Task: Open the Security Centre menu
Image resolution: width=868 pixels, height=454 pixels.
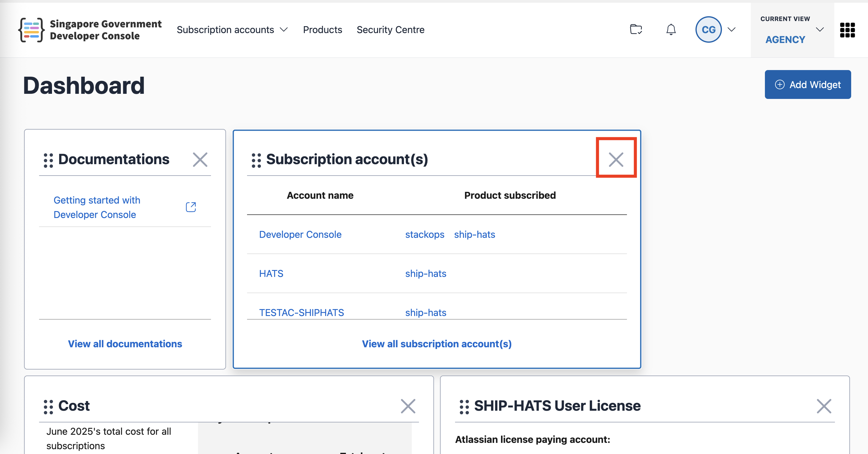Action: click(390, 30)
